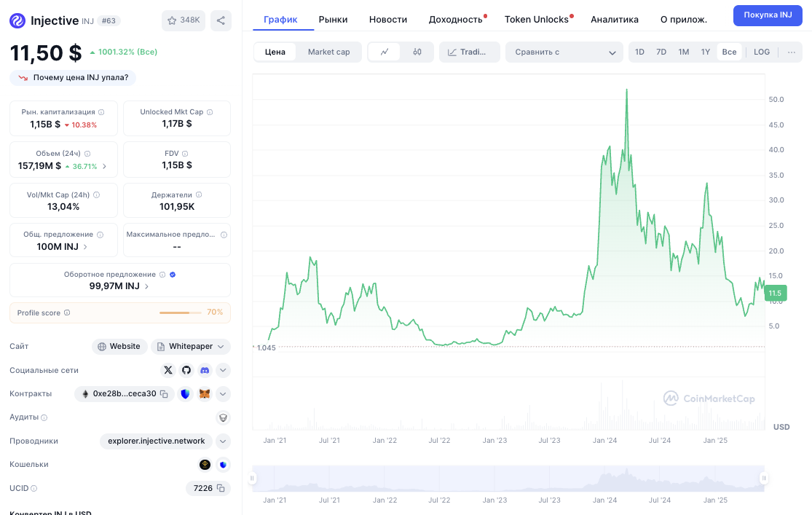Viewport: 812px width, 515px height.
Task: Open volume 24h details arrow
Action: click(105, 166)
